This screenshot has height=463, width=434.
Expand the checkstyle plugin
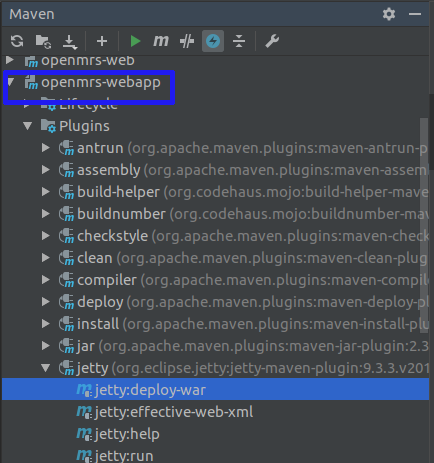click(46, 236)
